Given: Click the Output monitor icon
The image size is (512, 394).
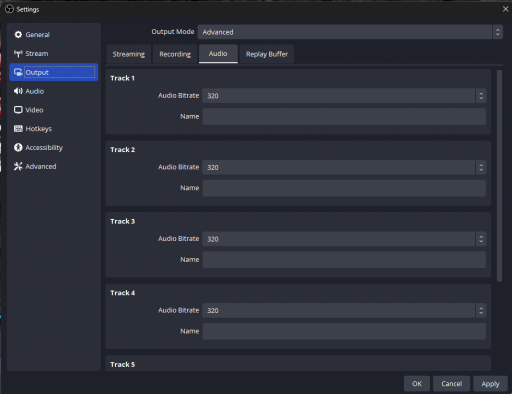Looking at the screenshot, I should pos(18,72).
